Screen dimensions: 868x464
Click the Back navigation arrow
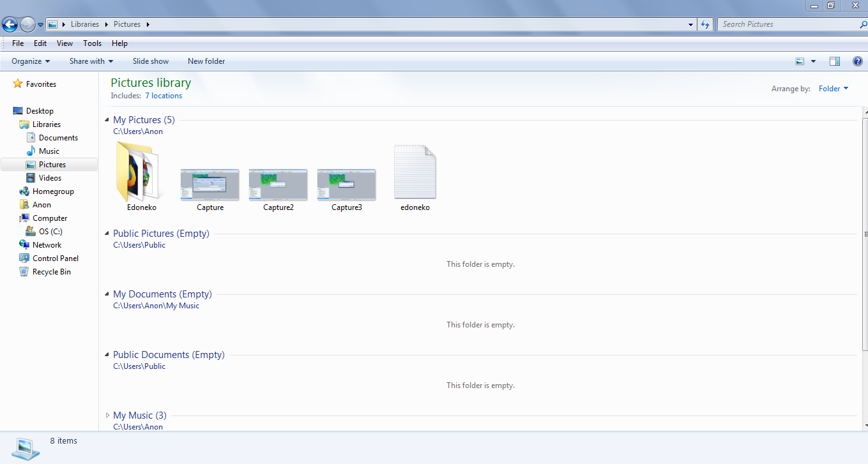point(10,24)
